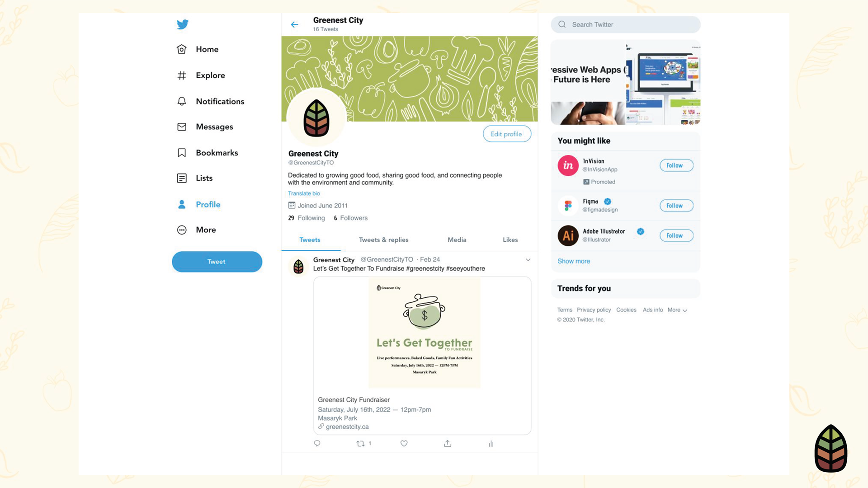Follow the InVision account
This screenshot has width=868, height=488.
676,165
